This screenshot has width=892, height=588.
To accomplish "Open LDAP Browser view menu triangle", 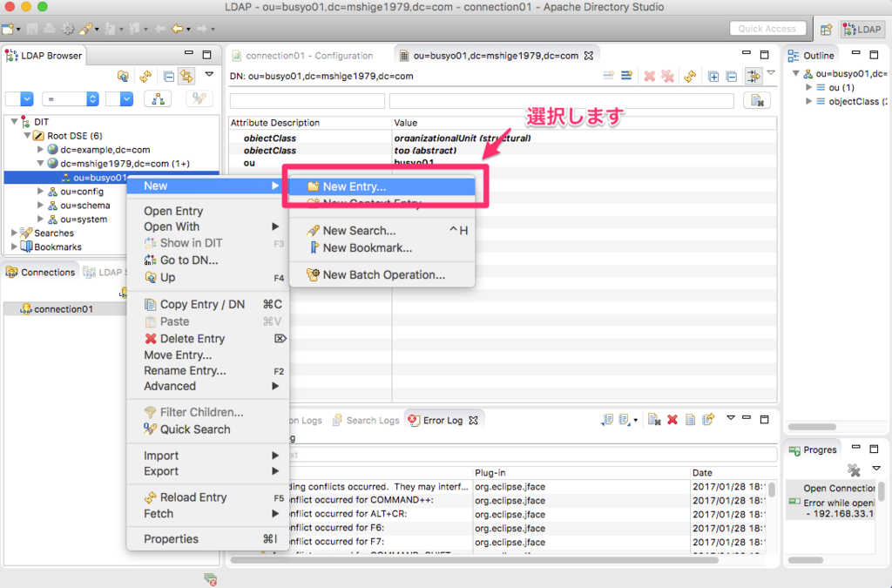I will point(209,74).
